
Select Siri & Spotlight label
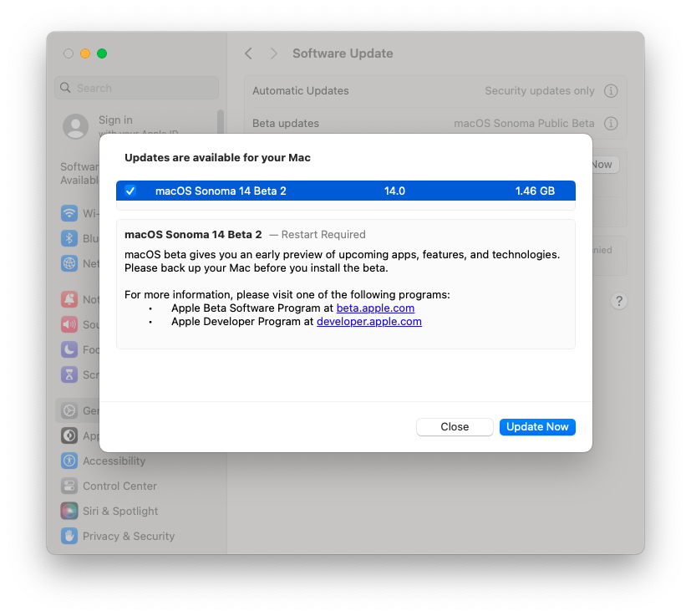[x=120, y=511]
